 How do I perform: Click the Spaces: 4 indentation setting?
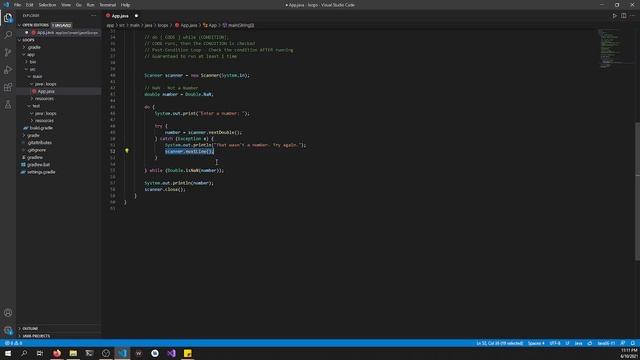coord(536,343)
